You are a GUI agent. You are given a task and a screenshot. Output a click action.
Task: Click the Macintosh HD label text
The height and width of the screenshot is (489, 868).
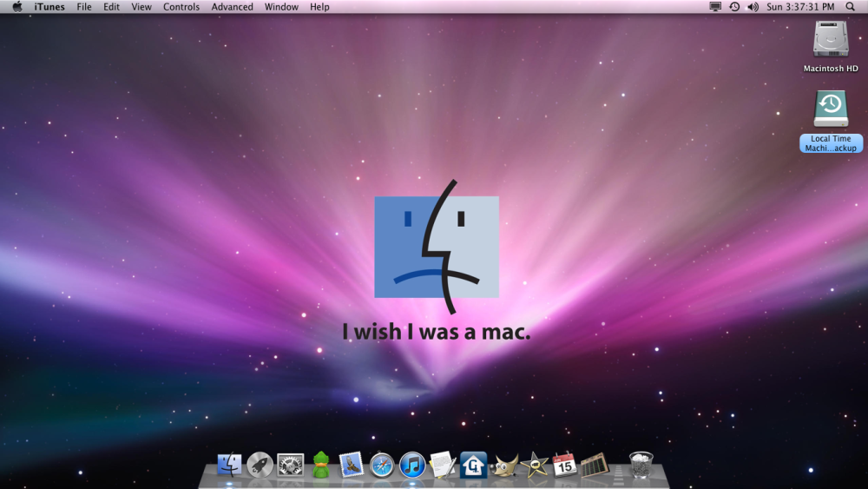[x=831, y=69]
